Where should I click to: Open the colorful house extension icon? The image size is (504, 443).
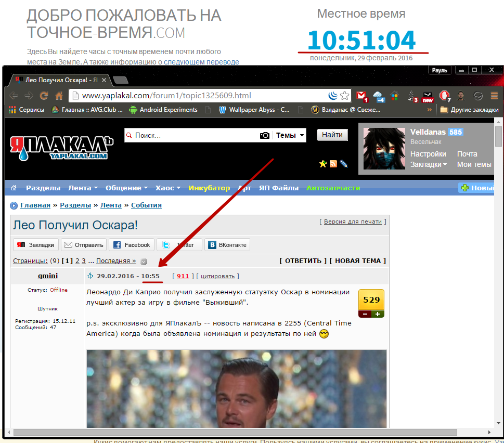[x=395, y=95]
